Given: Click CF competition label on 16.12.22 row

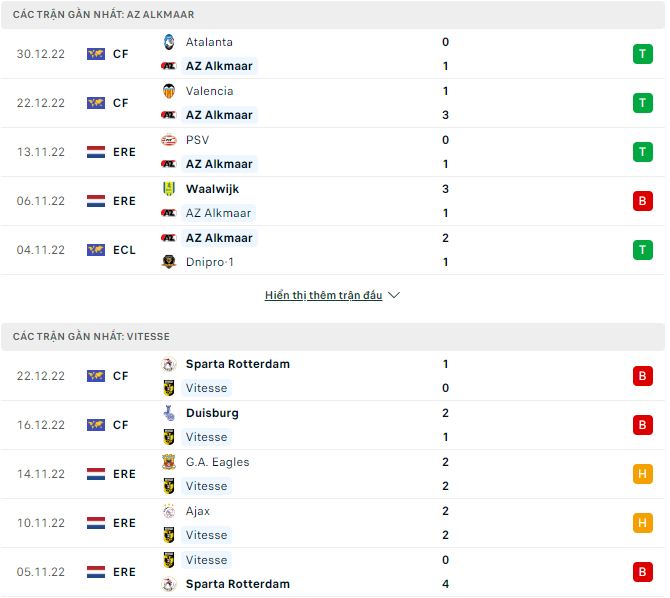Looking at the screenshot, I should click(x=120, y=425).
